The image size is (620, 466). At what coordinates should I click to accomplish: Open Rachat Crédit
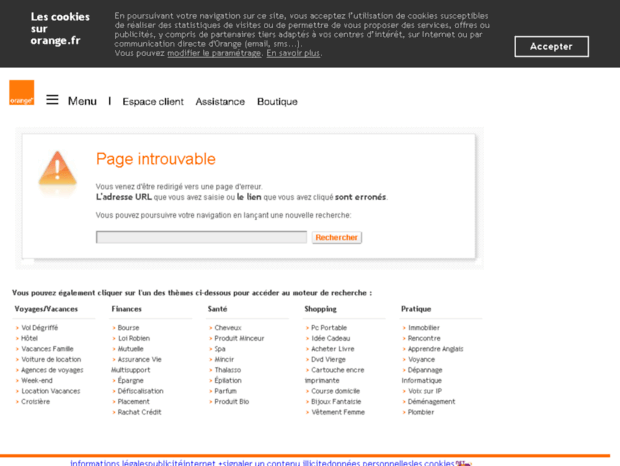[140, 412]
